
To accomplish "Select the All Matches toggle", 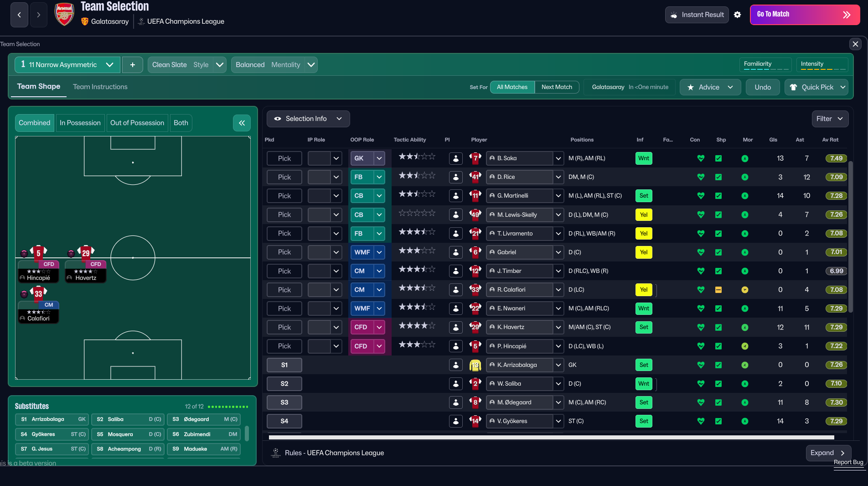I will pos(512,87).
